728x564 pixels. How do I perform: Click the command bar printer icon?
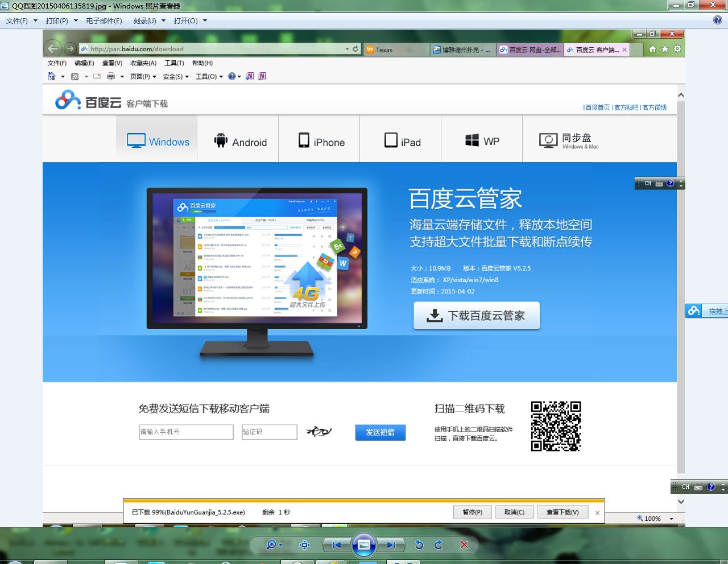pos(111,76)
